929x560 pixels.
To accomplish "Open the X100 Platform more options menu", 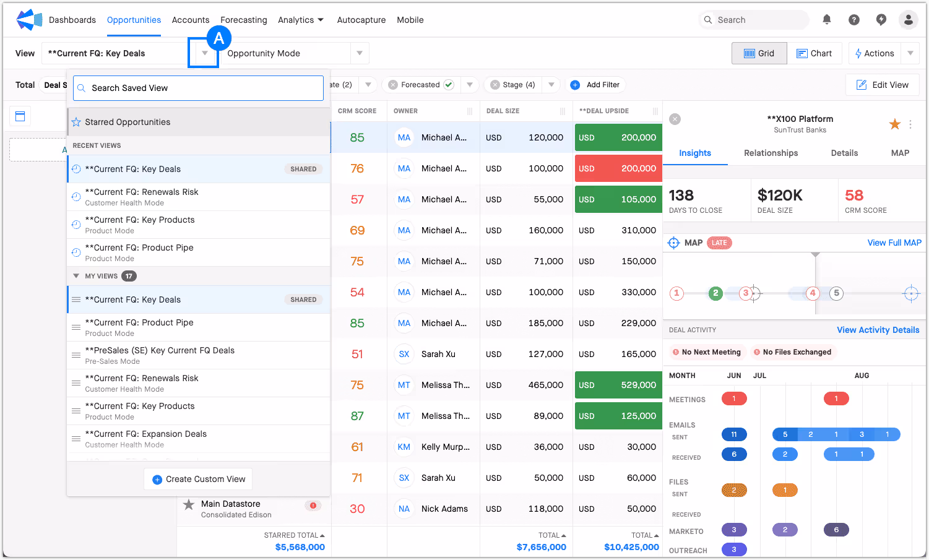I will [x=910, y=124].
